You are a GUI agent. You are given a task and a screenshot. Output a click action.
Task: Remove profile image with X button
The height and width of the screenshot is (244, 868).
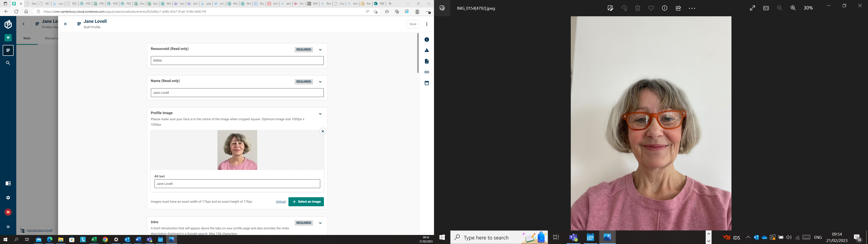[323, 131]
